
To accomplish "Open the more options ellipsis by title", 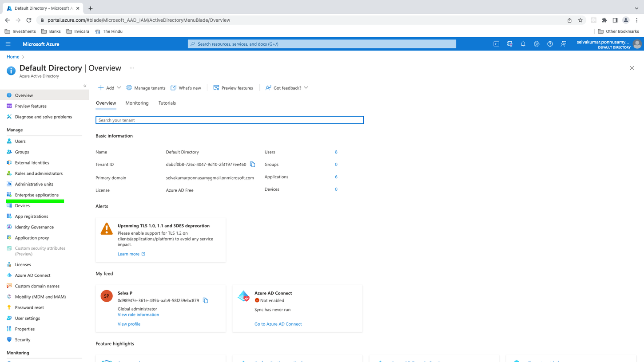I will click(132, 68).
